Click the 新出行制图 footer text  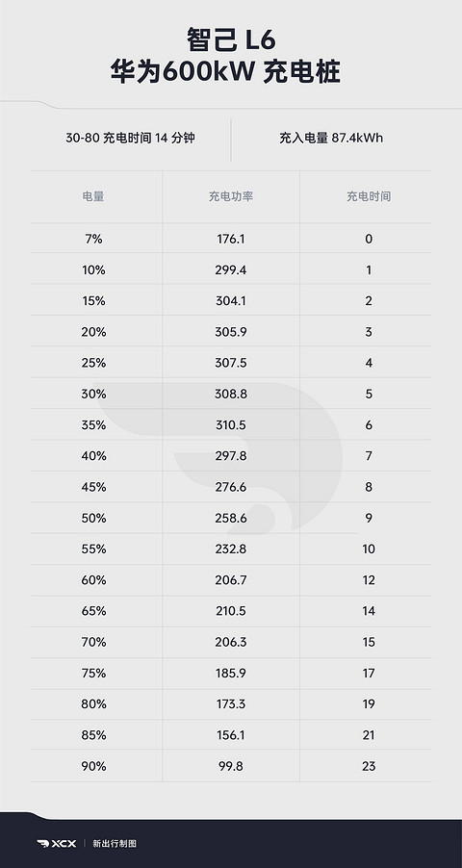click(x=115, y=844)
